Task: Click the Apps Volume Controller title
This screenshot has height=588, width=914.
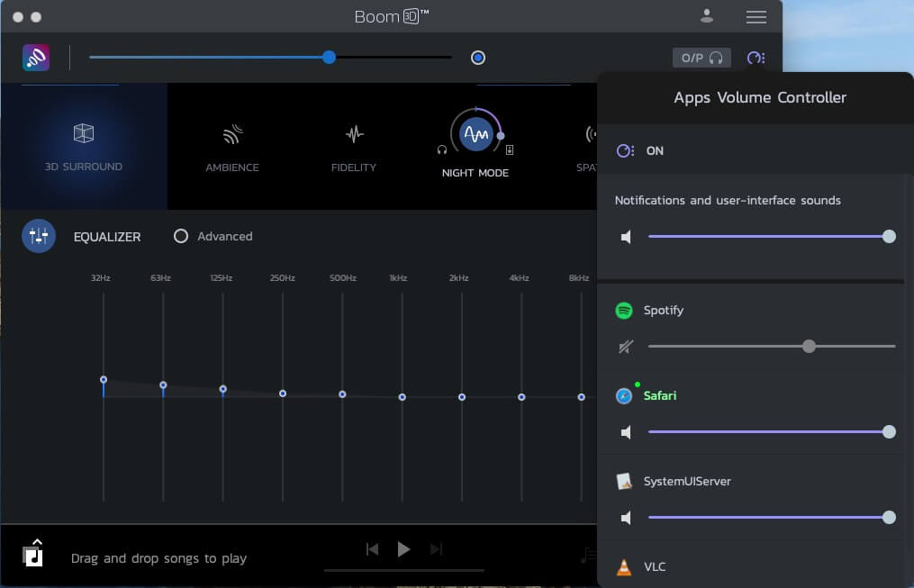Action: pyautogui.click(x=760, y=97)
